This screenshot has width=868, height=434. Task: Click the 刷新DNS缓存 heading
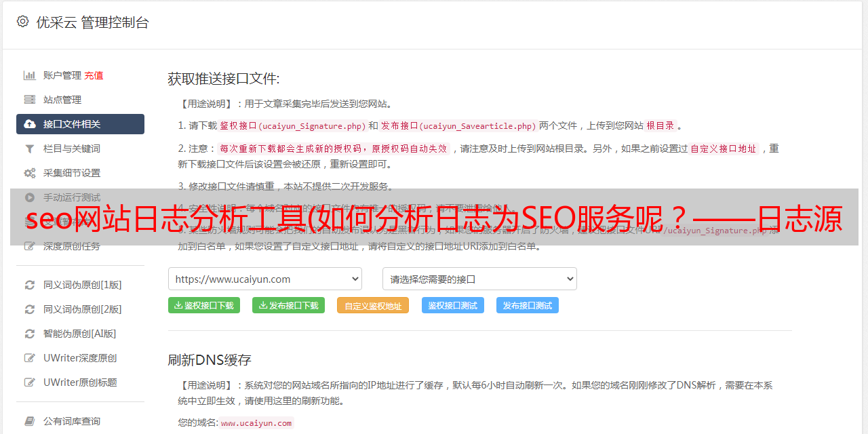[210, 359]
